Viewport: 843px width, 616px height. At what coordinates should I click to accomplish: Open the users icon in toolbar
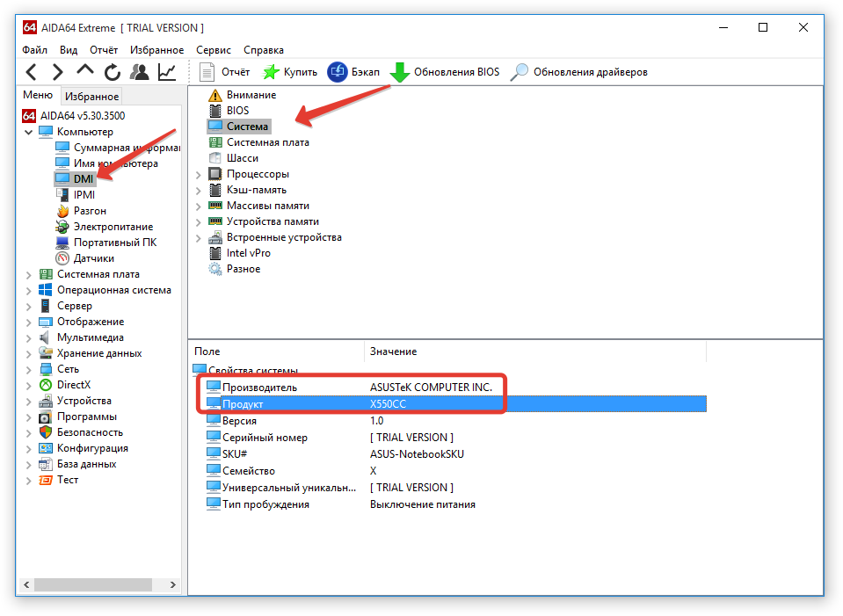[140, 72]
